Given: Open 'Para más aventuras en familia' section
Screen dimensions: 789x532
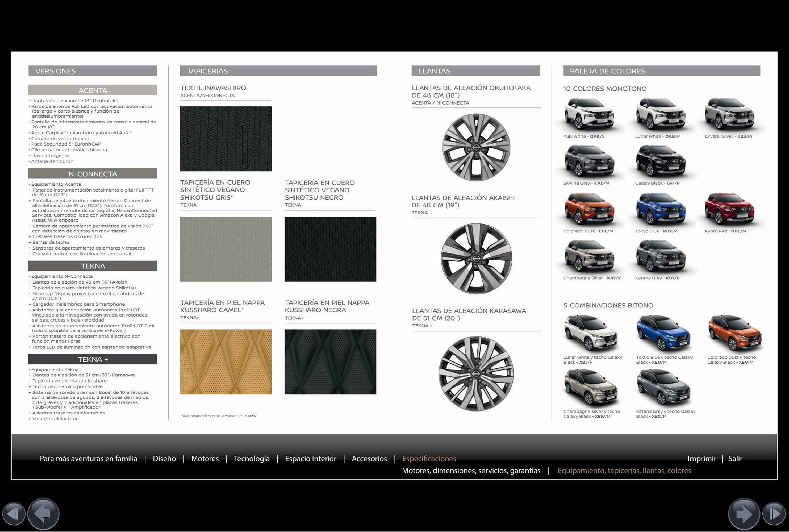Looking at the screenshot, I should pos(89,459).
